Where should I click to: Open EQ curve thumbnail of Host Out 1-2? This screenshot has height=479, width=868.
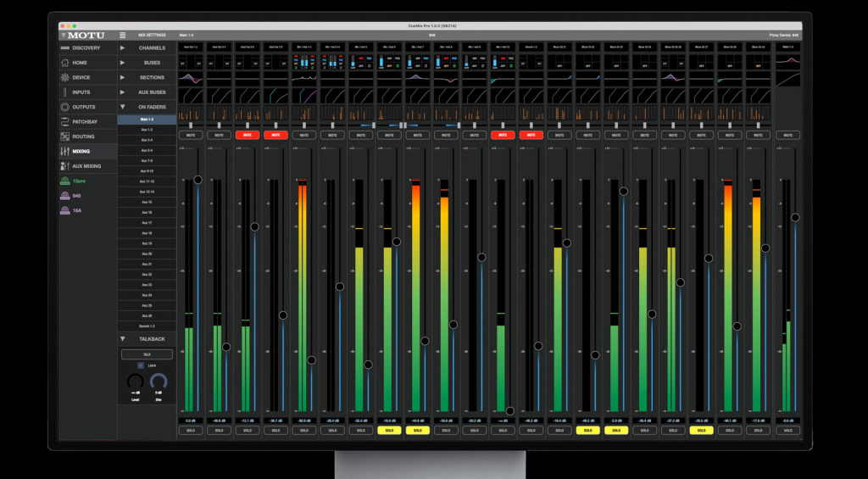point(191,79)
